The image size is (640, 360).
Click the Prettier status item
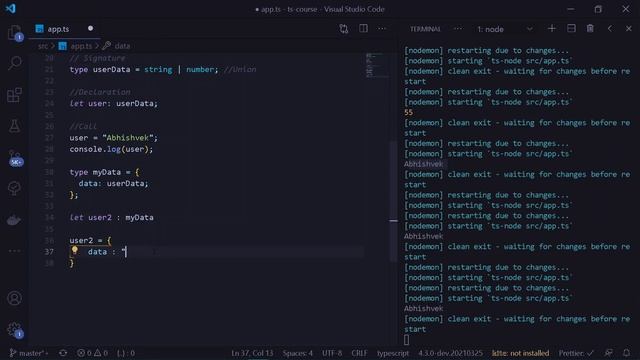point(576,353)
